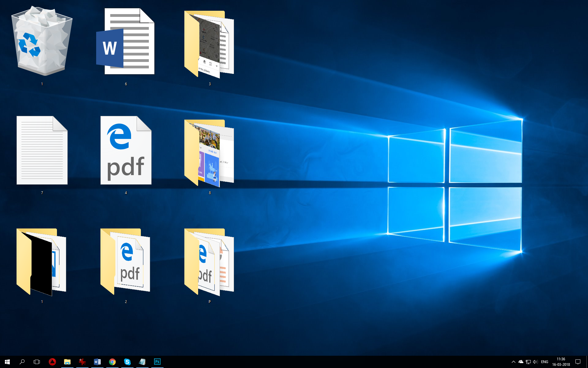The image size is (588, 368).
Task: Launch Photoshop from the taskbar
Action: [x=157, y=362]
